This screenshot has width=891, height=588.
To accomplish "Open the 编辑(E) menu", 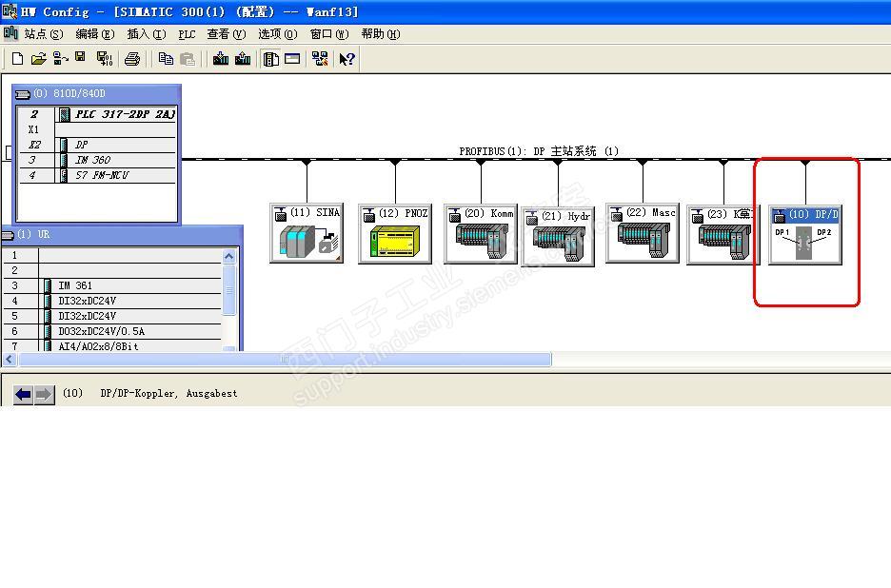I will tap(95, 34).
